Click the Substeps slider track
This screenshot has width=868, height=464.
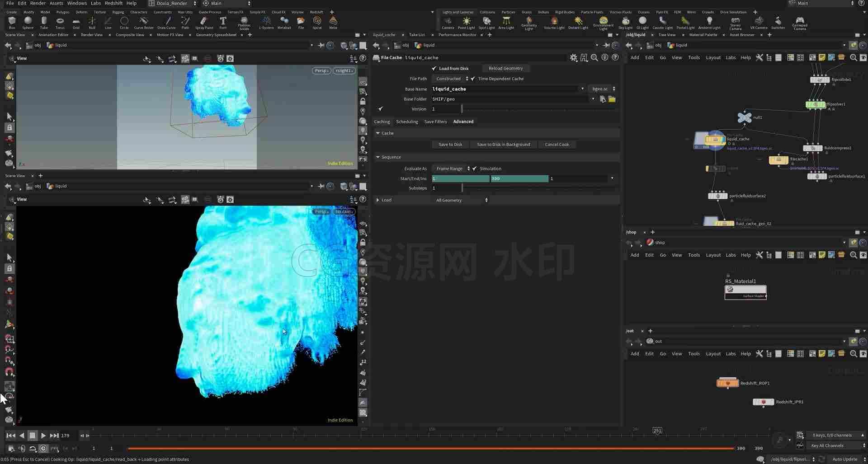pos(540,188)
